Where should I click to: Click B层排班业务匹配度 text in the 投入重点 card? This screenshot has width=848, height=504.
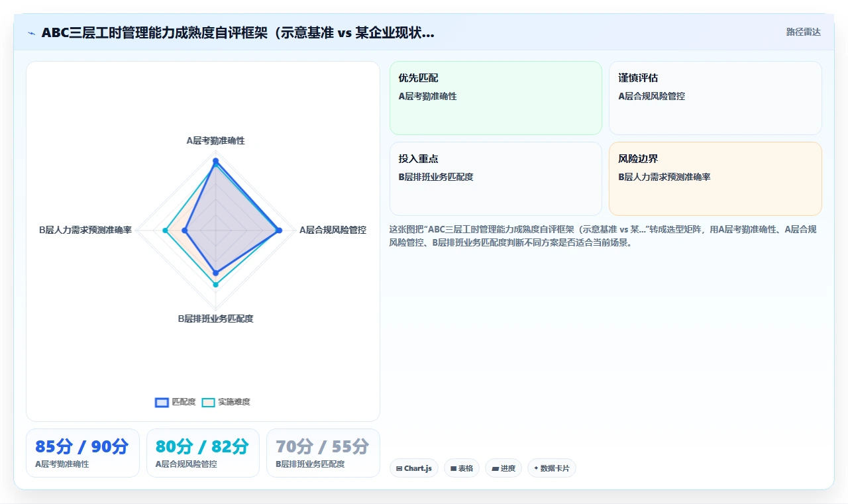436,177
